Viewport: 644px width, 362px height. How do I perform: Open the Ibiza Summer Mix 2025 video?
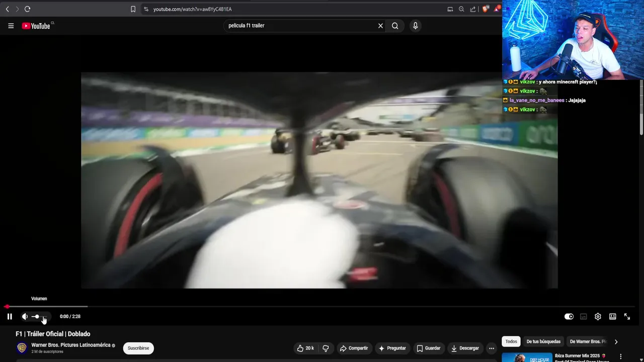(x=580, y=355)
